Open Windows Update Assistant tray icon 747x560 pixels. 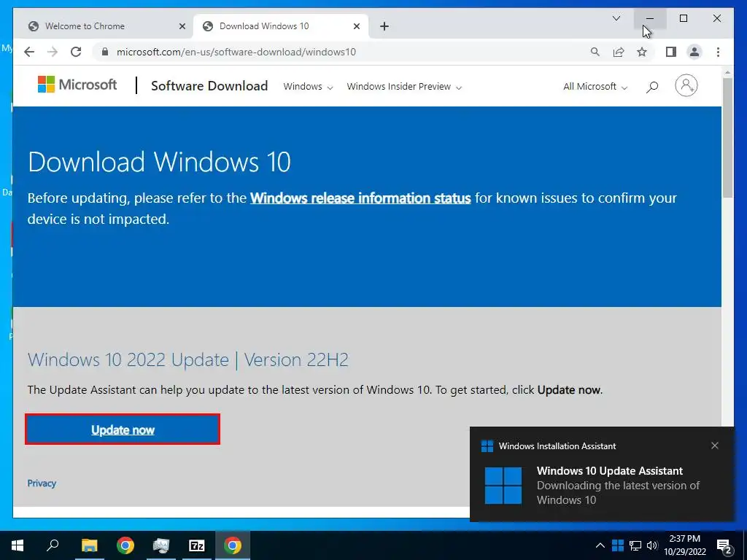(x=618, y=545)
